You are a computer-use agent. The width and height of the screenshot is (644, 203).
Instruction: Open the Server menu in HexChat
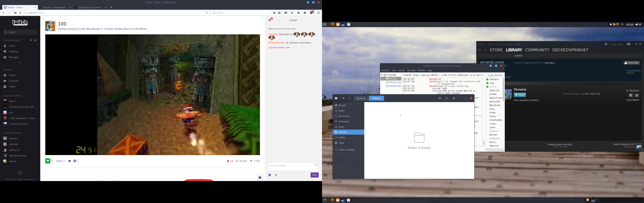click(402, 71)
